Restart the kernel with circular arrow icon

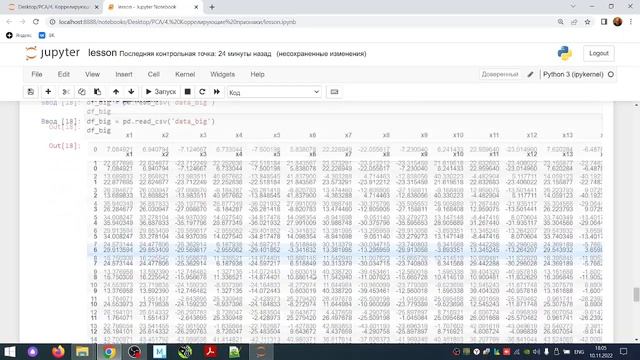(202, 92)
